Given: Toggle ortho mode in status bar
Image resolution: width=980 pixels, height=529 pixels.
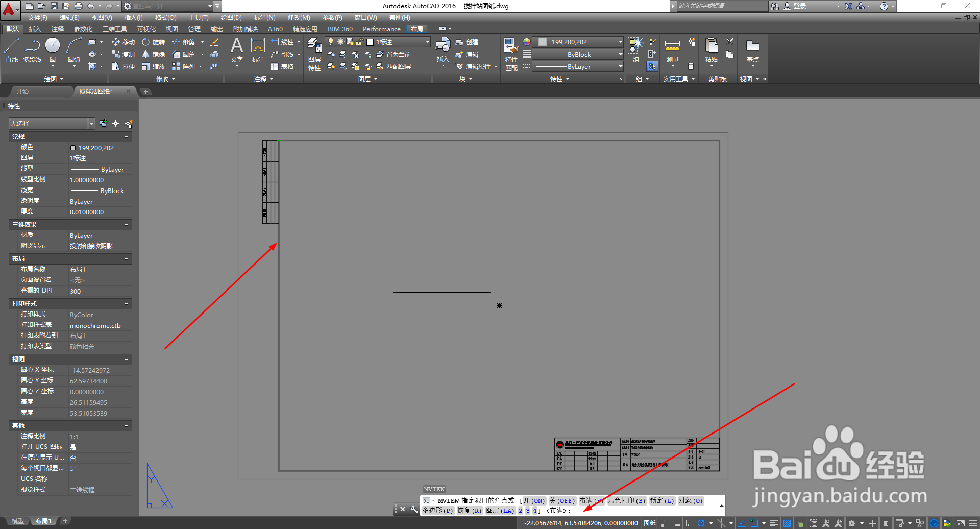Looking at the screenshot, I should coord(689,523).
